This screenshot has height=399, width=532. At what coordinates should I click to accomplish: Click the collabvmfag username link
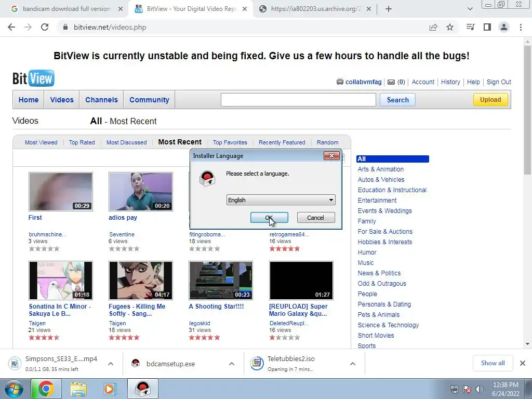point(363,82)
